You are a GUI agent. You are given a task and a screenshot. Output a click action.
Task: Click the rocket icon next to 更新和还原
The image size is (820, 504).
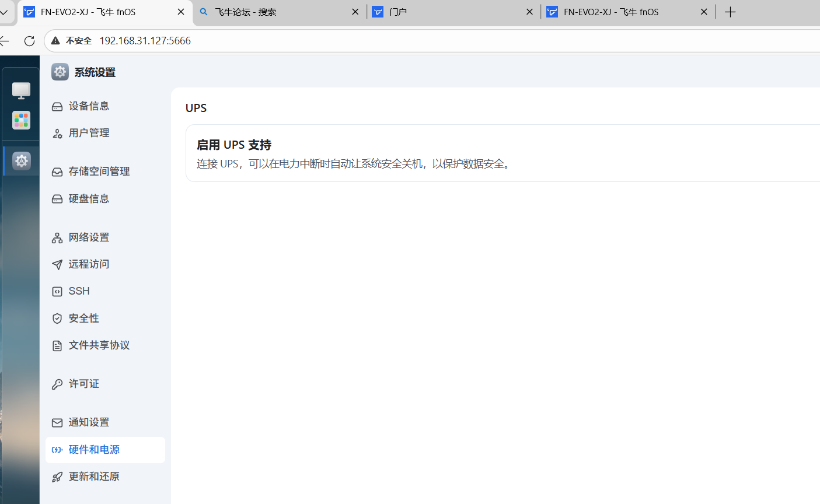pos(57,477)
